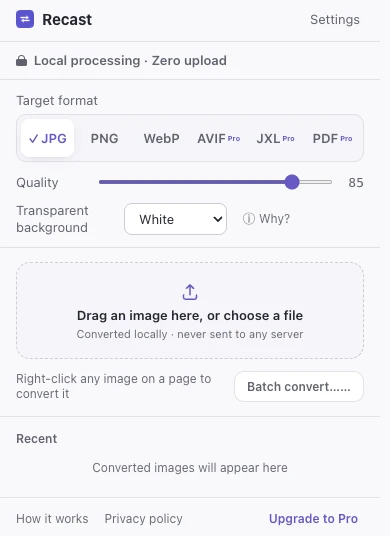Open Privacy policy link

tap(144, 519)
